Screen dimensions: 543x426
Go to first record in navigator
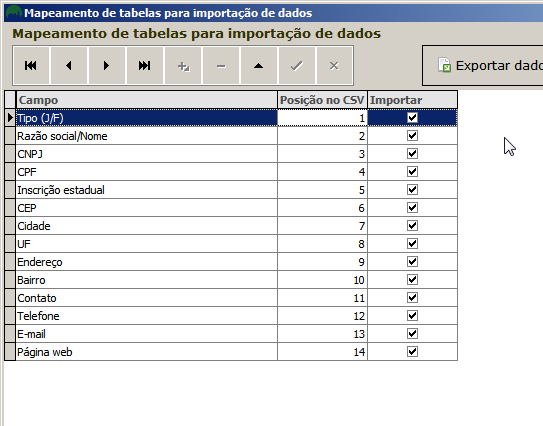[x=31, y=65]
